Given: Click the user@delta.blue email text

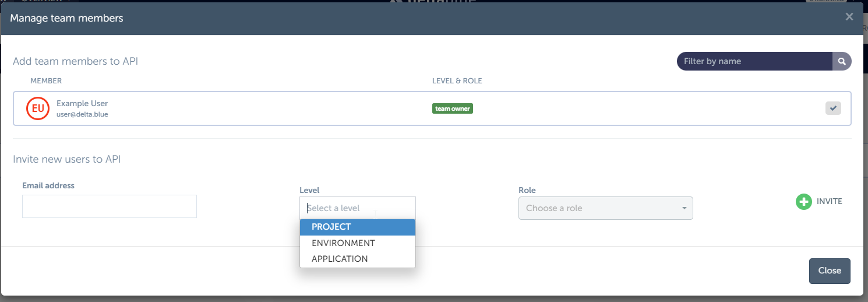Looking at the screenshot, I should [82, 114].
